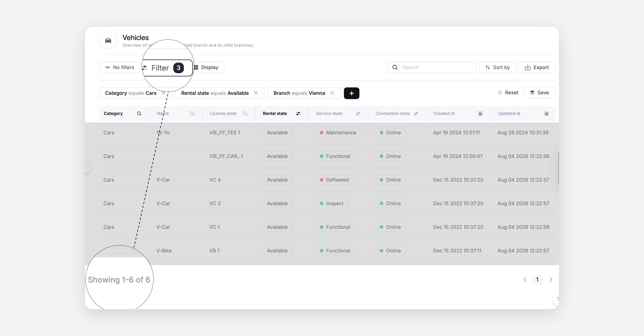Open the Created at date picker
The height and width of the screenshot is (336, 644).
480,114
